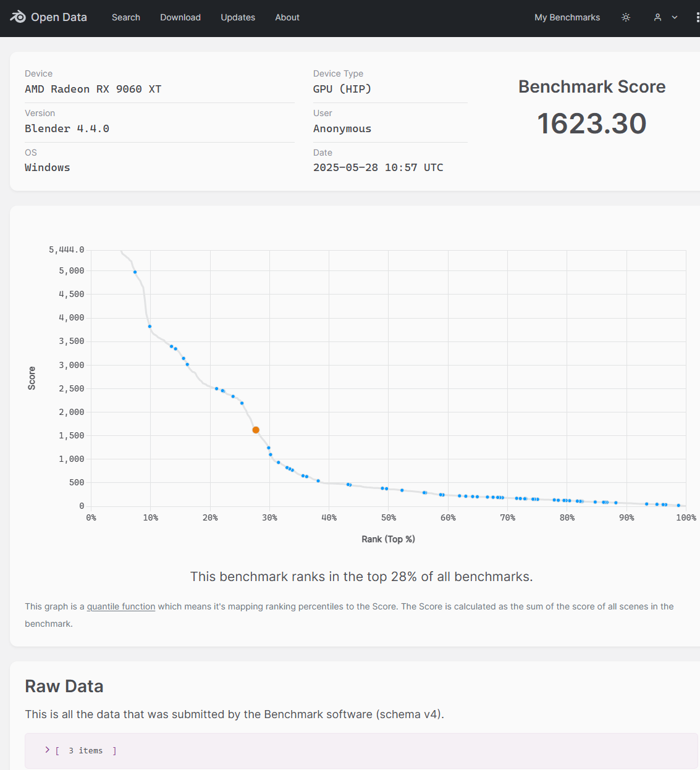Viewport: 700px width, 770px height.
Task: Click the GPU (HIP) device type value
Action: (x=342, y=89)
